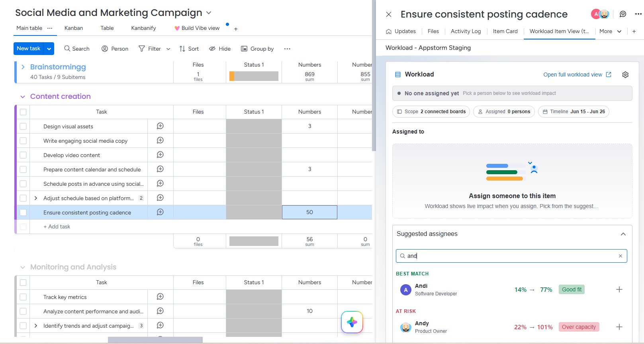Check the Track key metrics row
The width and height of the screenshot is (644, 344).
[23, 297]
